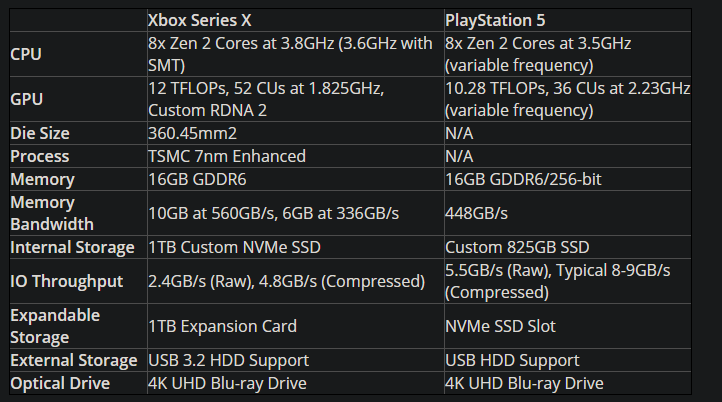This screenshot has width=722, height=402.
Task: Select the 1TB Expansion Card cell
Action: point(222,326)
